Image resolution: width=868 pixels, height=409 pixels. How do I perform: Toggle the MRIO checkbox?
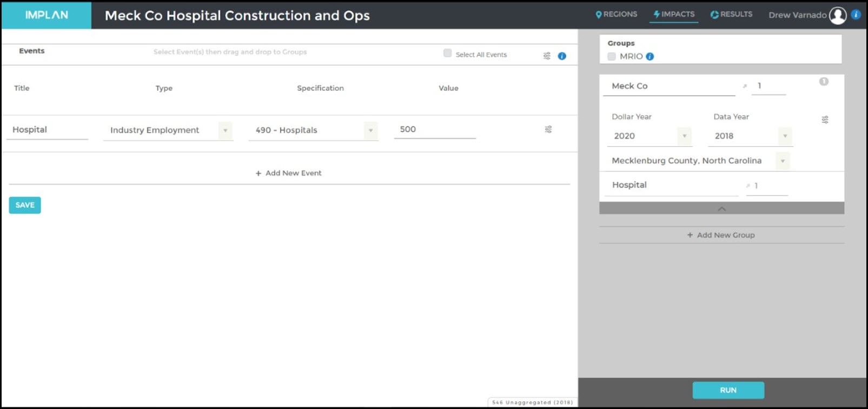pyautogui.click(x=612, y=56)
